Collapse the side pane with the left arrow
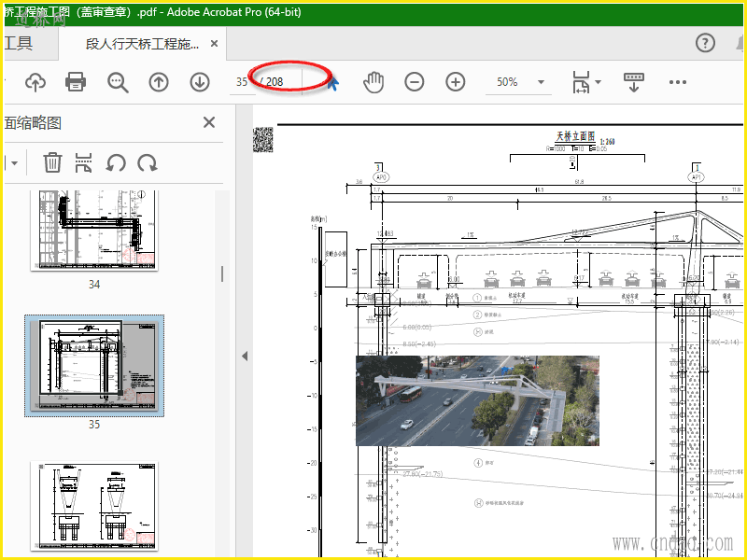Viewport: 747px width, 560px height. tap(245, 356)
